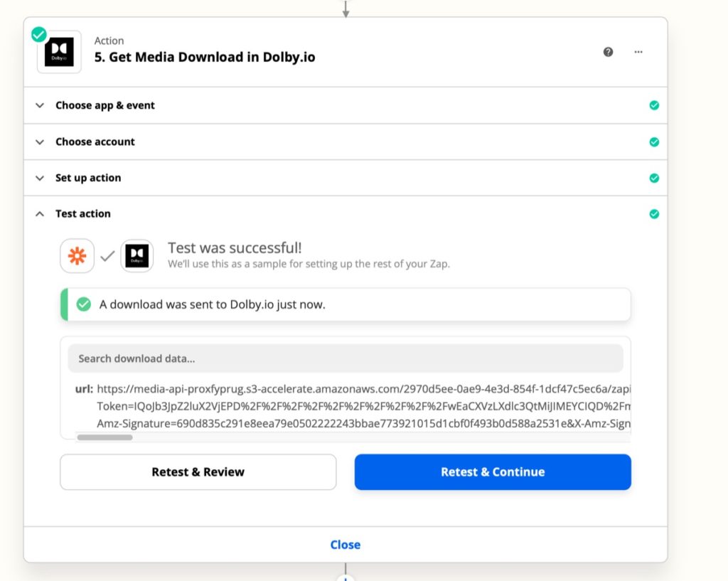The width and height of the screenshot is (728, 581).
Task: Click the Amz-Signature line of url
Action: pyautogui.click(x=363, y=424)
